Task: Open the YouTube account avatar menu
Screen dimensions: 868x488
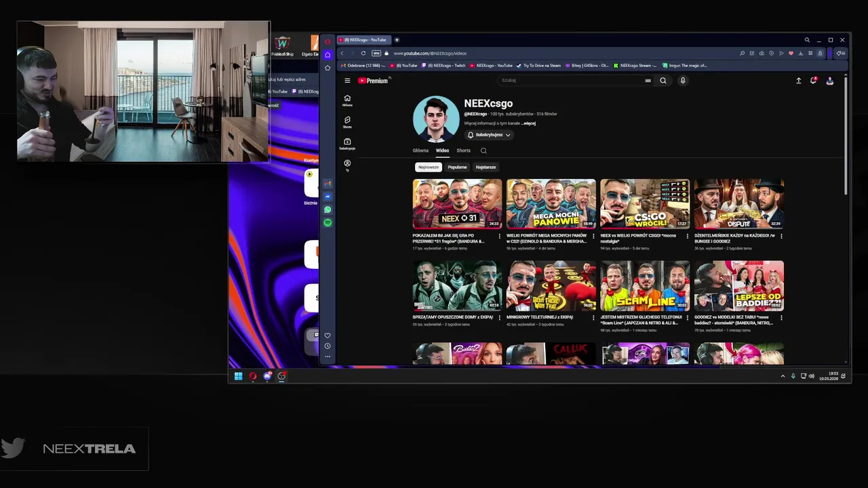Action: pos(829,81)
